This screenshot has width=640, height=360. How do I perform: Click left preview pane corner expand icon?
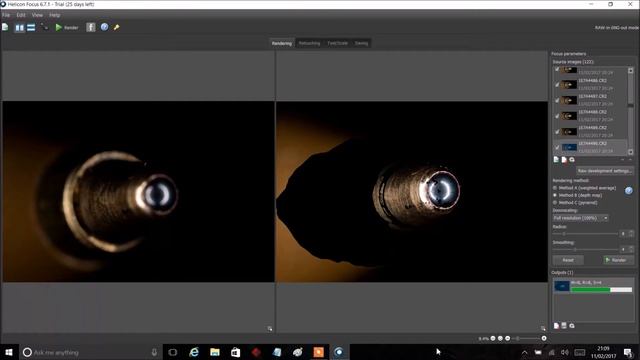(270, 329)
